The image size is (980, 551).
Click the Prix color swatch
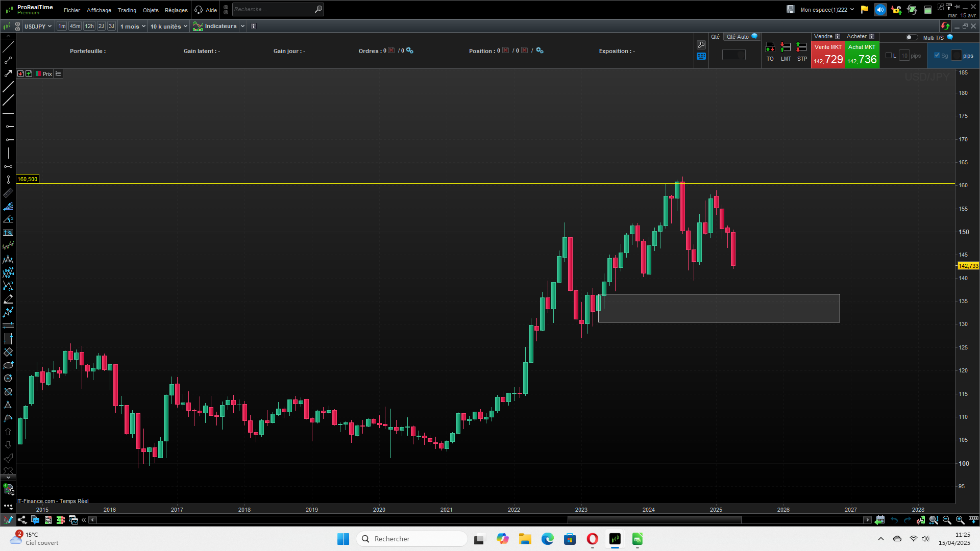(38, 74)
